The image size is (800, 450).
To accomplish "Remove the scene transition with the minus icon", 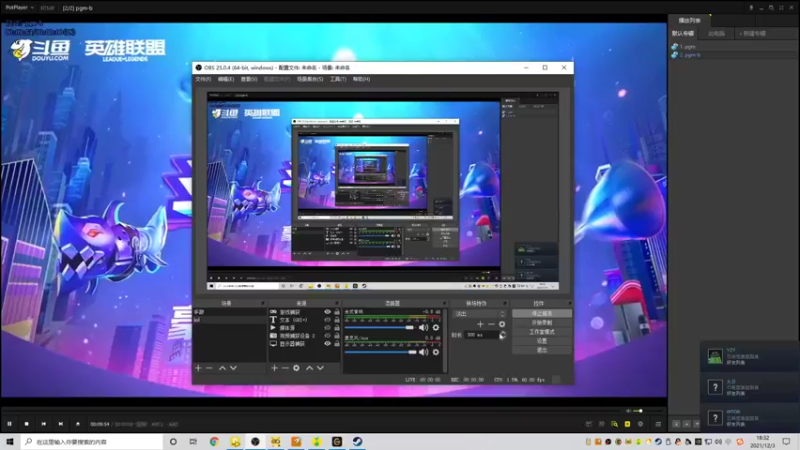I will pos(491,324).
